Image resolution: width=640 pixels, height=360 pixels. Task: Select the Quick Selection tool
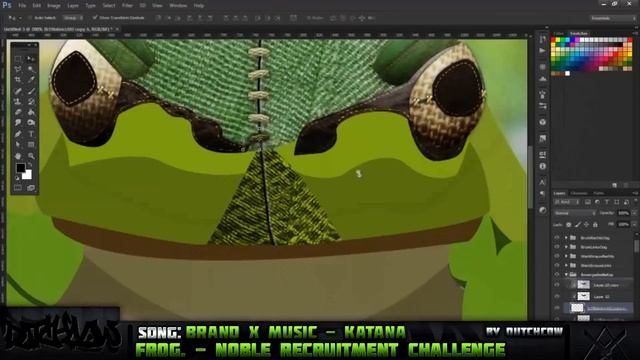pyautogui.click(x=31, y=69)
